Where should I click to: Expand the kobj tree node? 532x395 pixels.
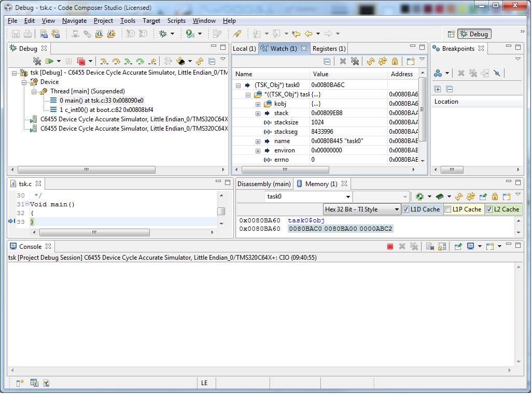[x=258, y=104]
